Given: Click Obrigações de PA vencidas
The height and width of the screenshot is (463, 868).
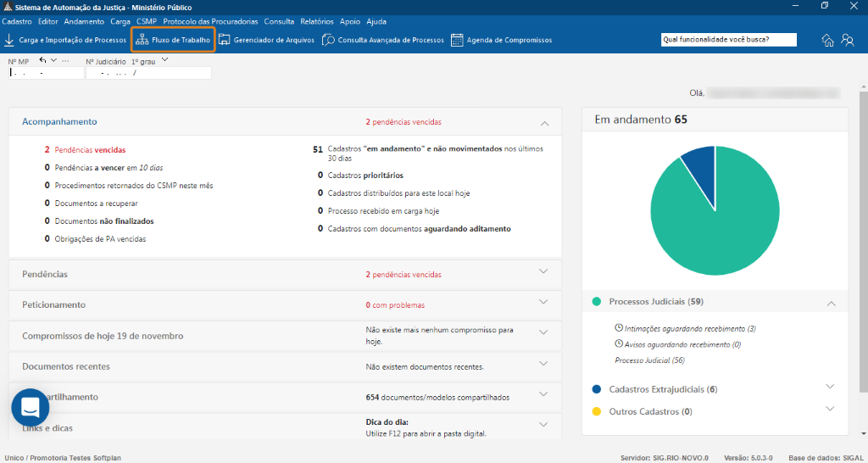Looking at the screenshot, I should coord(100,238).
